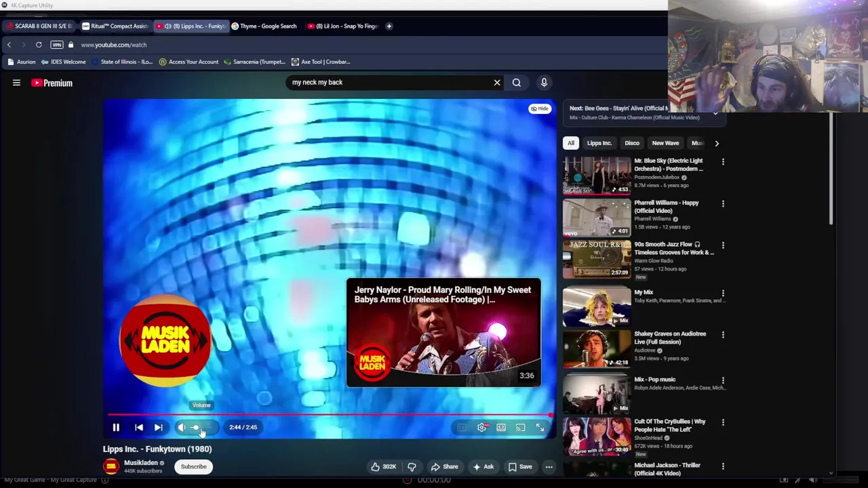
Task: Open a new browser tab
Action: coord(389,26)
